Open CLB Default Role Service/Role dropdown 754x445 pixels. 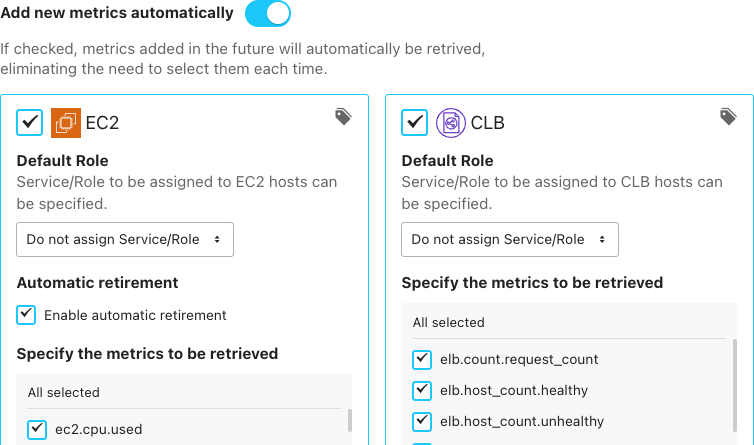pos(510,239)
